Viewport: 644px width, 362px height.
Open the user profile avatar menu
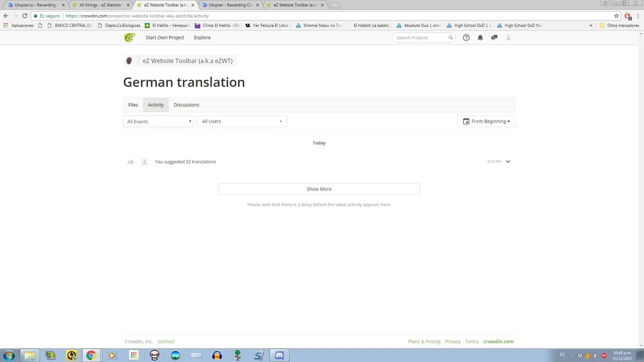click(508, 38)
